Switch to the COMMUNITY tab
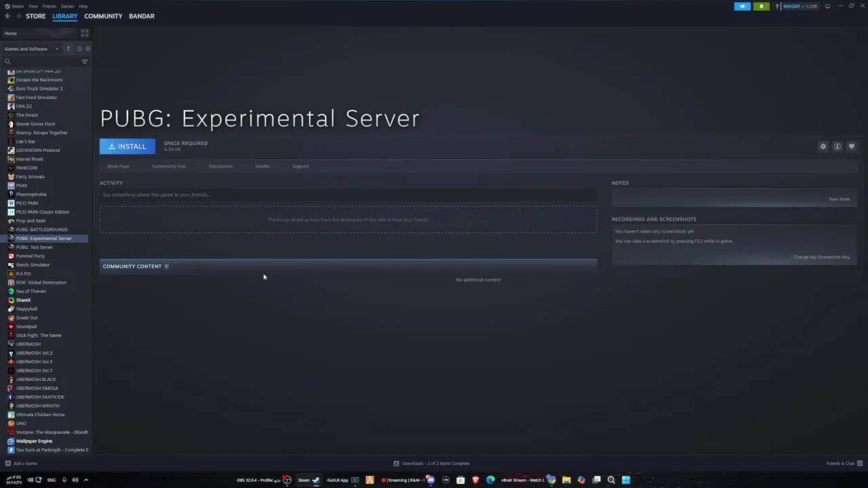 pyautogui.click(x=103, y=16)
